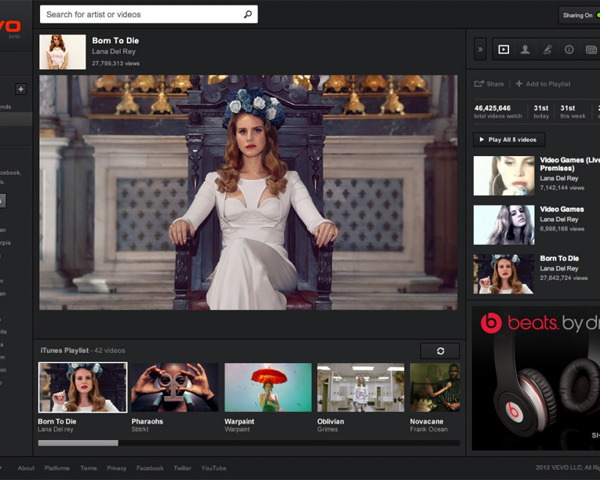Select Born To Die in iTunes Playlist
600x480 pixels.
tap(83, 387)
